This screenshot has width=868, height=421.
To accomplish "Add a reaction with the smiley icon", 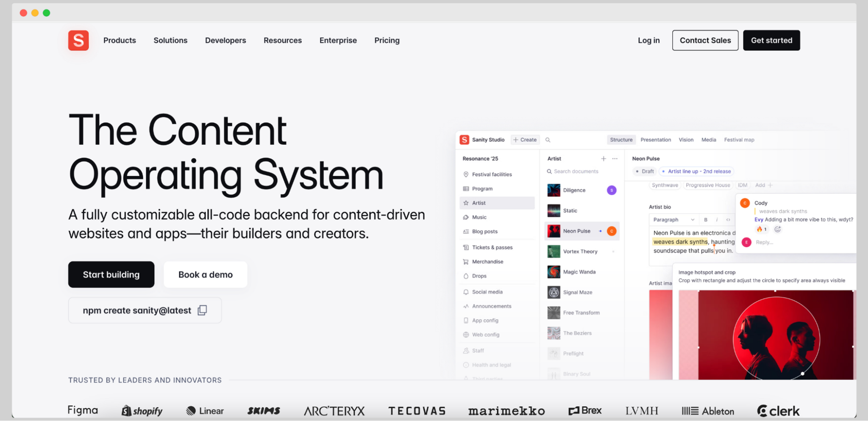I will click(x=778, y=229).
